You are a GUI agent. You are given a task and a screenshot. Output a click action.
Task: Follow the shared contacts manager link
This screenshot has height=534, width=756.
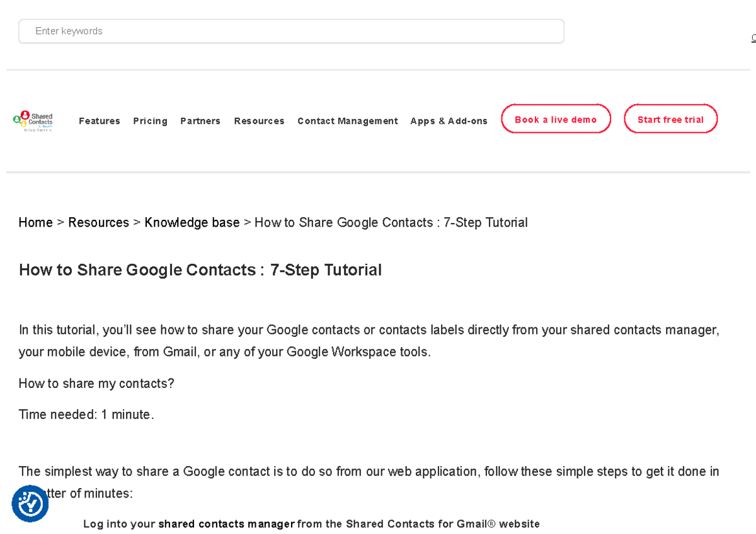coord(227,524)
